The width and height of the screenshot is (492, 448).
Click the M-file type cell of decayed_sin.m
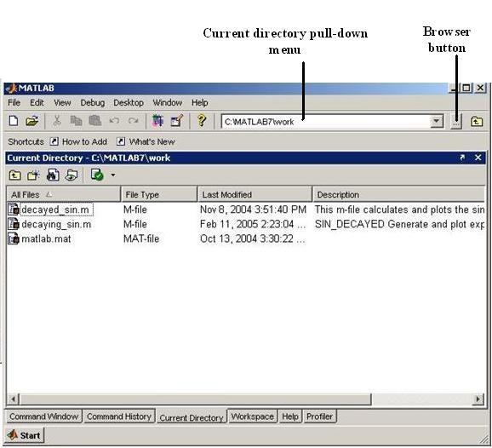[135, 210]
